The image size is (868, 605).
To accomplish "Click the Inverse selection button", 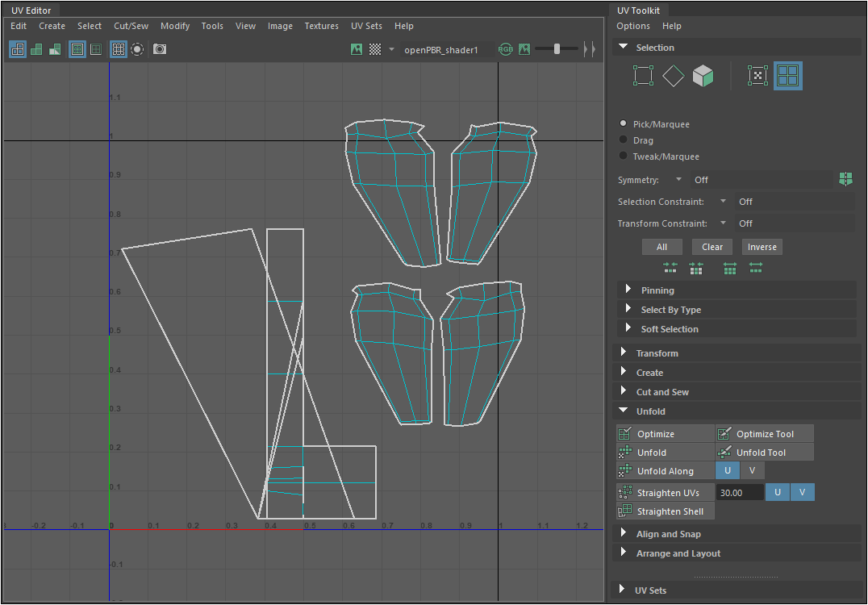I will 762,247.
